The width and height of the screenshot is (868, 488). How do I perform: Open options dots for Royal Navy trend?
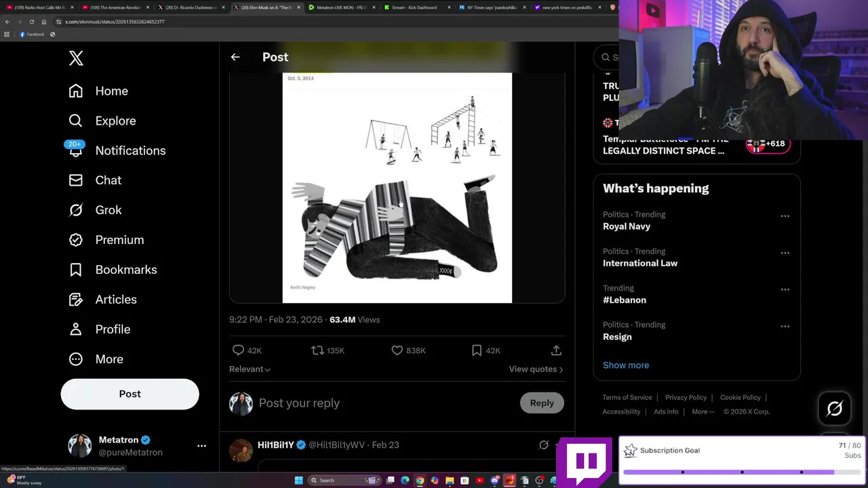(785, 216)
